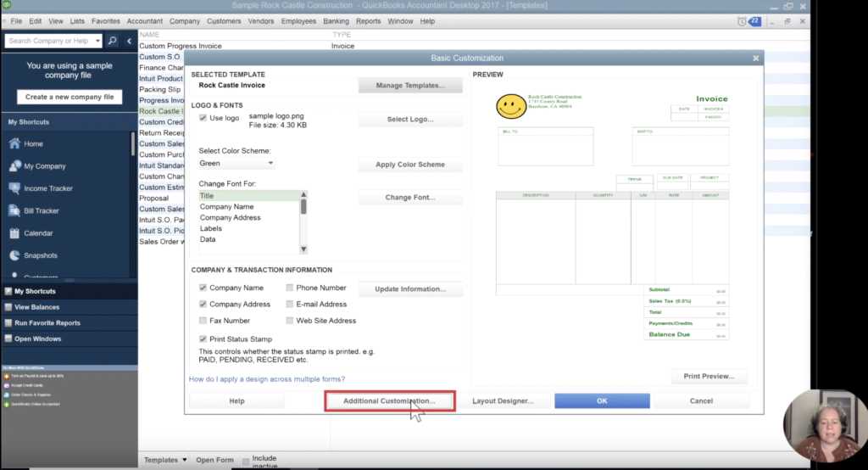The width and height of the screenshot is (868, 470).
Task: Click the search magnifier icon
Action: [x=113, y=41]
